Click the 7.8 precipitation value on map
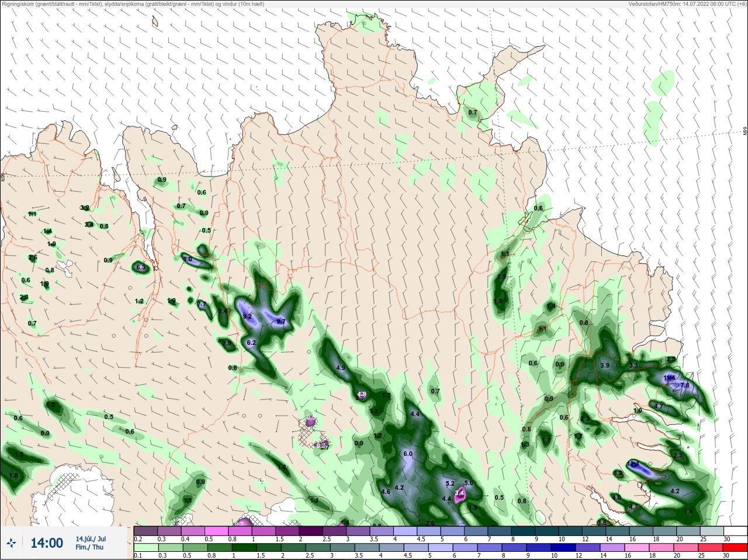748x560 pixels. 685,386
